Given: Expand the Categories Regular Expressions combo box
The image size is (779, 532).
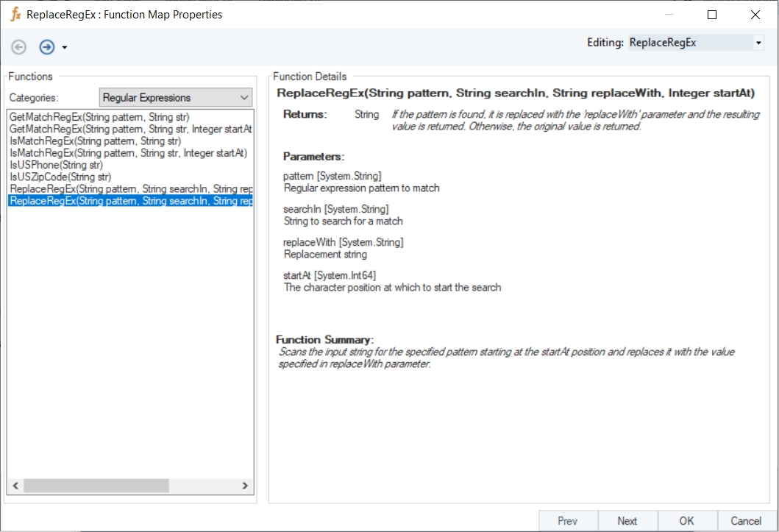Looking at the screenshot, I should 244,97.
